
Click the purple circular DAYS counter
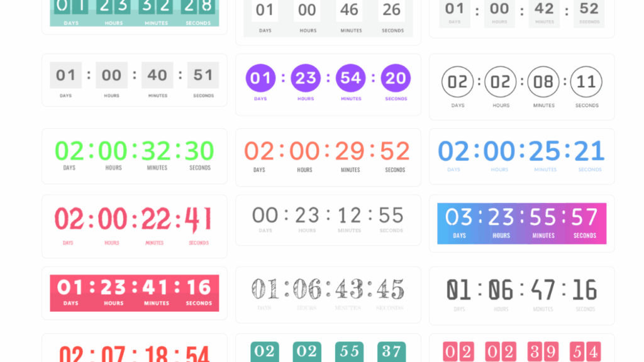[260, 79]
